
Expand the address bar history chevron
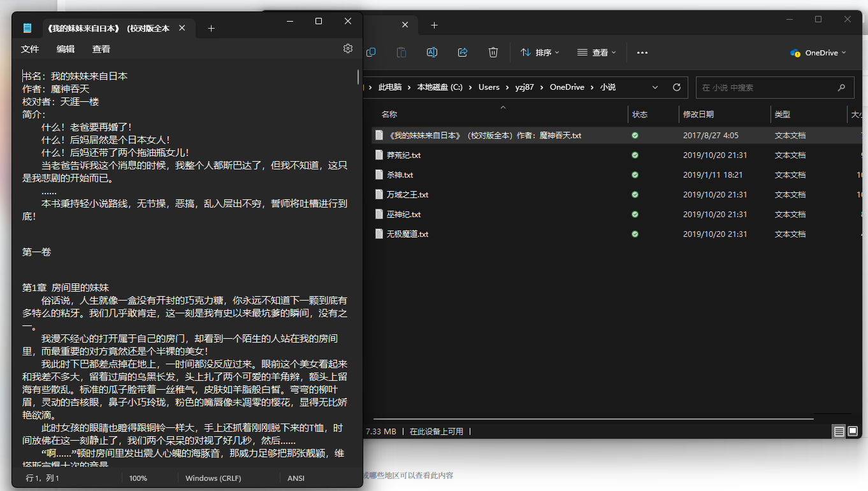[655, 87]
